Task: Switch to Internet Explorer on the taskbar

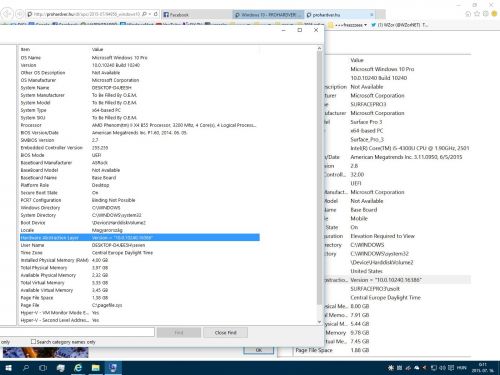Action: click(x=78, y=368)
